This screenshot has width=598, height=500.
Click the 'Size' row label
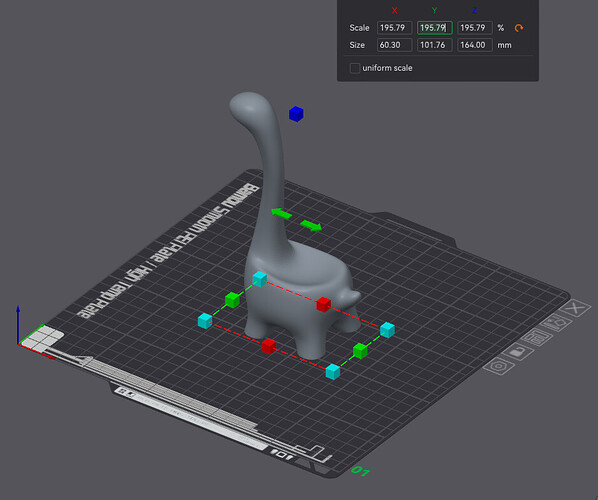click(357, 45)
